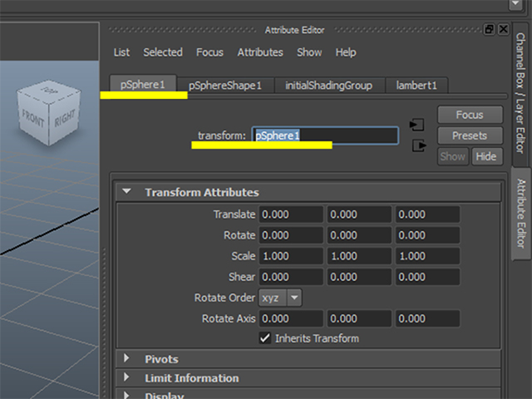The height and width of the screenshot is (399, 532).
Task: Click the Shear third value field
Action: (x=427, y=277)
